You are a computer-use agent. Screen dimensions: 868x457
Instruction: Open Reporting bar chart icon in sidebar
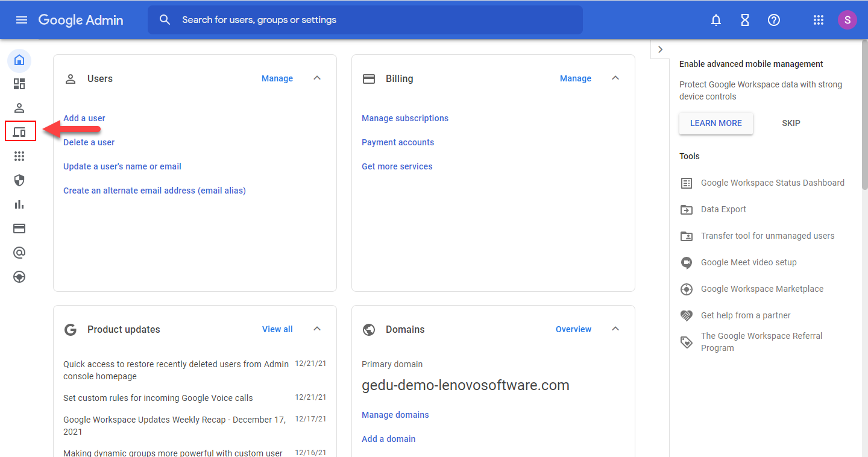click(19, 204)
